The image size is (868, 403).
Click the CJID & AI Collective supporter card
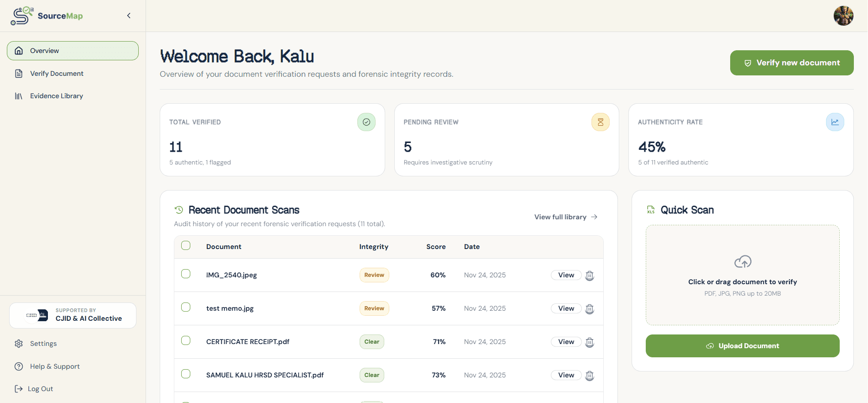click(73, 315)
